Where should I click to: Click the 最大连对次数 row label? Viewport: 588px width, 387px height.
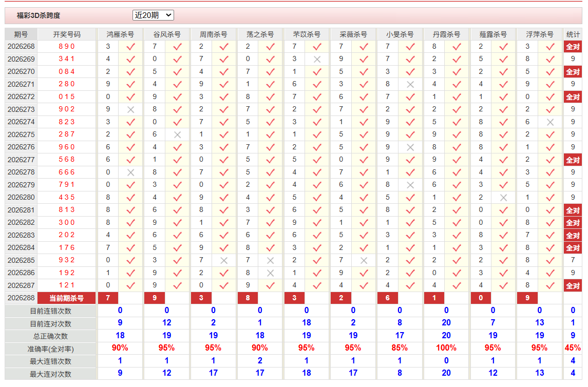point(51,374)
